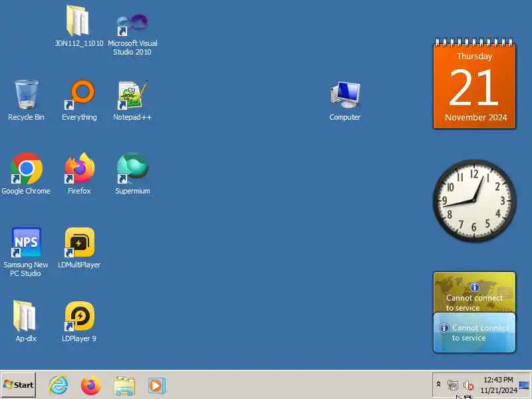Open Internet Explorer from the taskbar
The height and width of the screenshot is (399, 532).
click(x=59, y=386)
